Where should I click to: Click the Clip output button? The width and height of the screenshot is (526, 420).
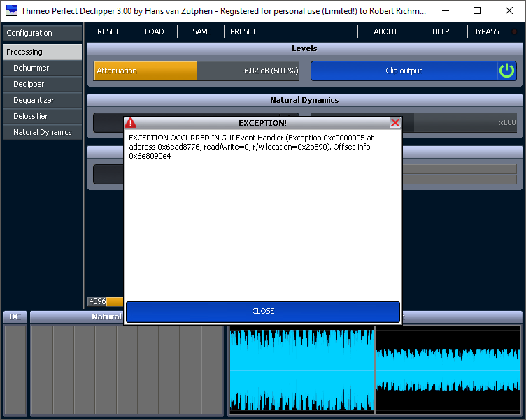pyautogui.click(x=404, y=71)
